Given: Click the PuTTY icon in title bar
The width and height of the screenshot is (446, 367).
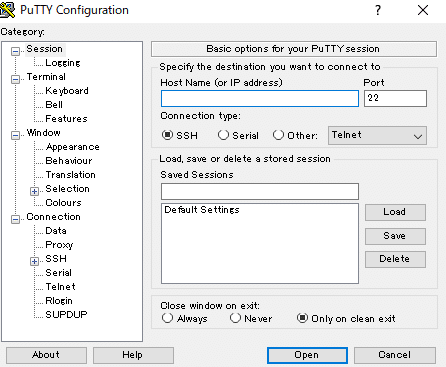Looking at the screenshot, I should [x=7, y=10].
